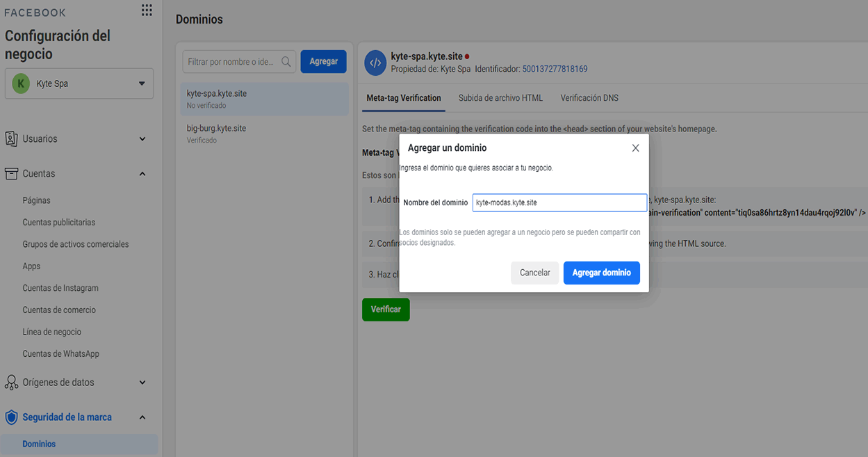This screenshot has height=457, width=868.
Task: Switch to Verificación DNS tab
Action: coord(589,98)
